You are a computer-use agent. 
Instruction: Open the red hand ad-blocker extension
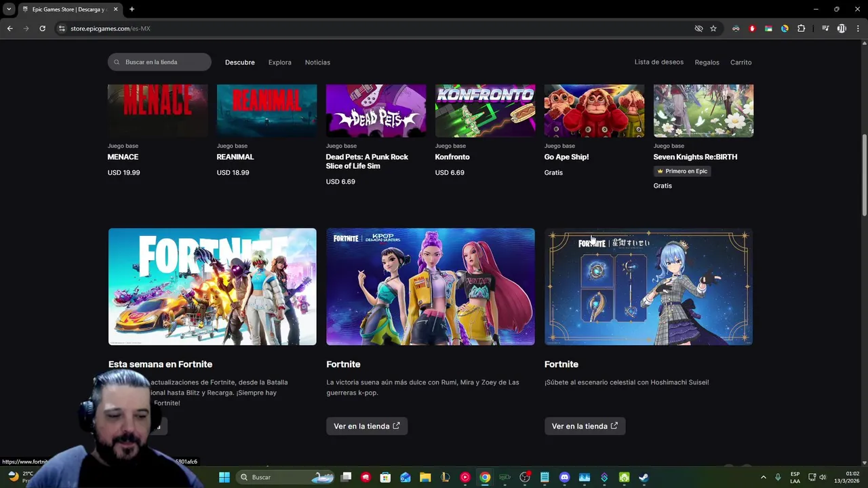(752, 28)
